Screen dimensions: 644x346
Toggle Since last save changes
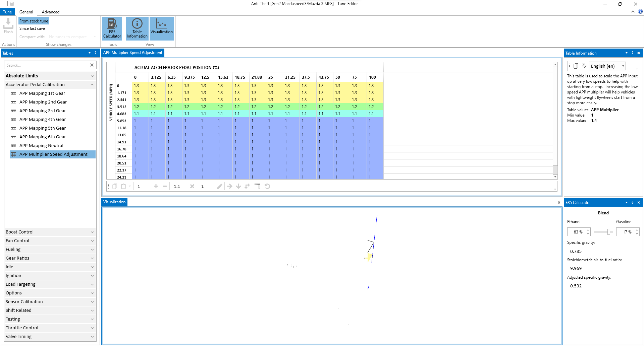(x=32, y=28)
